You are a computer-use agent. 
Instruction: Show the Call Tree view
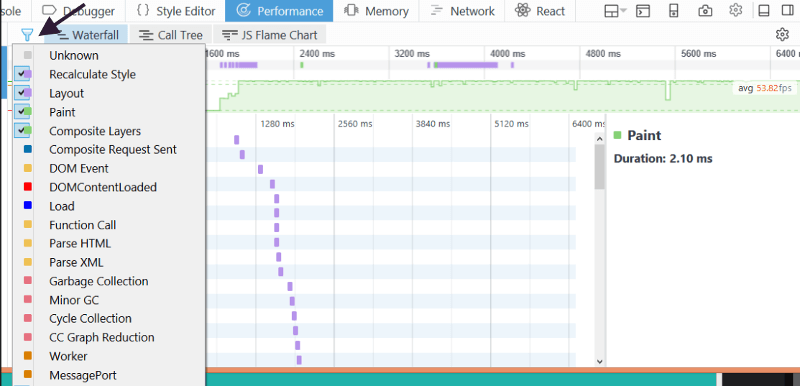coord(171,35)
